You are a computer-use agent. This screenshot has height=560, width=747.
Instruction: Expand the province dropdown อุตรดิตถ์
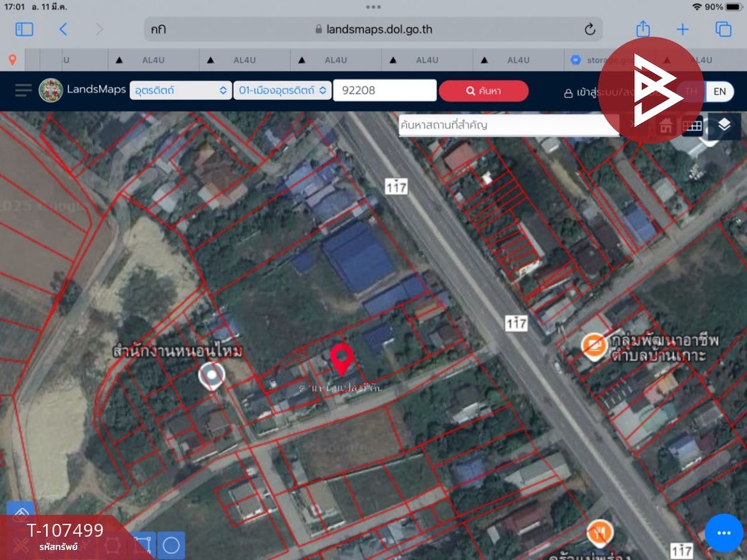[x=181, y=90]
